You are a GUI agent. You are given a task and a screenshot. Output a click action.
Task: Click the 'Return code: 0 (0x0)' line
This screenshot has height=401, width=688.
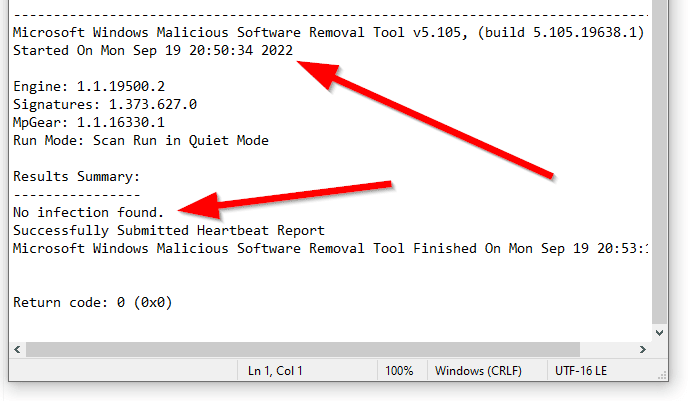[x=93, y=302]
